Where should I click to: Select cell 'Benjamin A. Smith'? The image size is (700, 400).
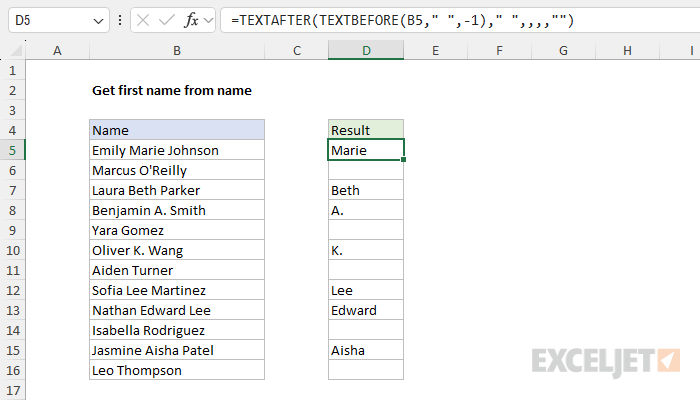coord(177,210)
